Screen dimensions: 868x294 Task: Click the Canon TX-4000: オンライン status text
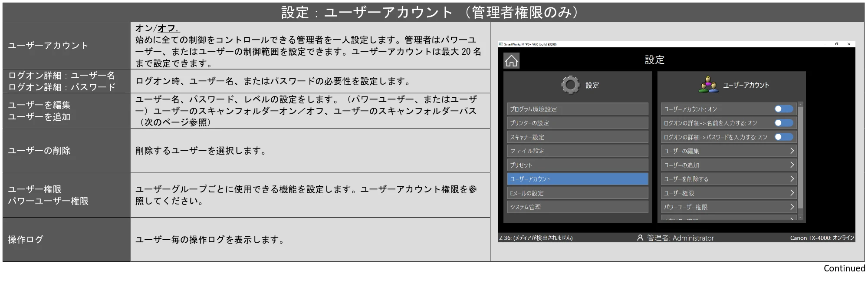click(x=822, y=238)
